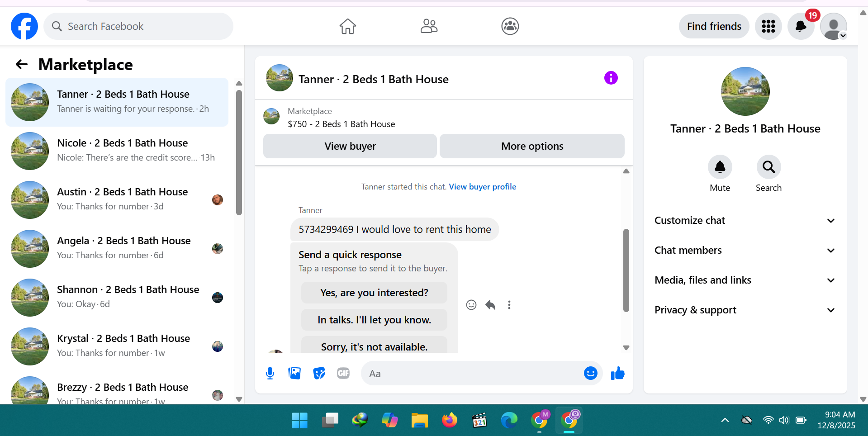Search within the Tanner conversation
The height and width of the screenshot is (436, 868).
click(768, 167)
